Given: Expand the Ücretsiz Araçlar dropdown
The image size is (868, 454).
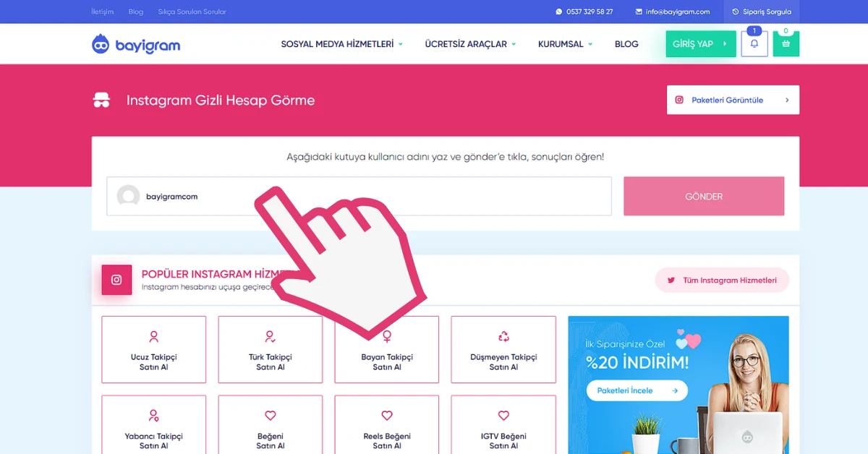Looking at the screenshot, I should pos(470,43).
